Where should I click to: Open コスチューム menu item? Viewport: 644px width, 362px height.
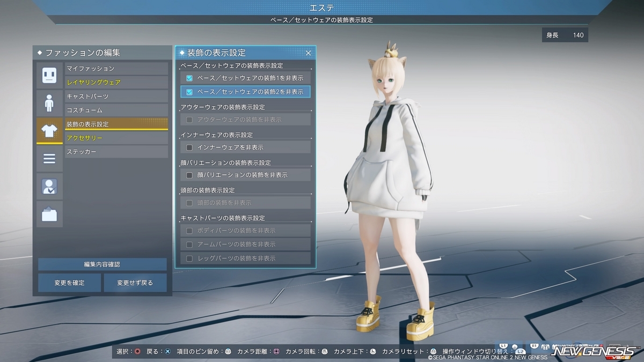(x=116, y=110)
